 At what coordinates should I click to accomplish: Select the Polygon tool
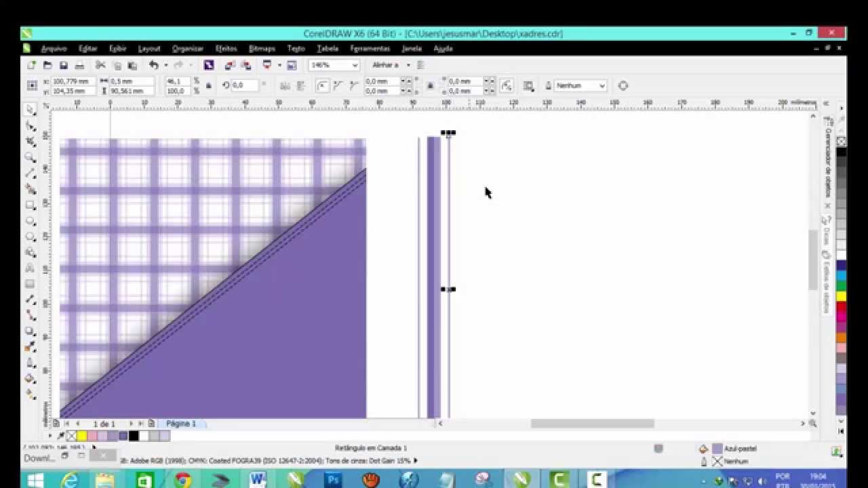pos(31,237)
